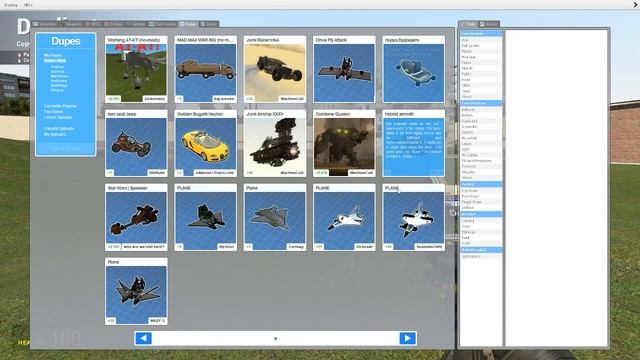Screen dimensions: 640x360
Task: Show Top Rated dupes
Action: pos(53,111)
